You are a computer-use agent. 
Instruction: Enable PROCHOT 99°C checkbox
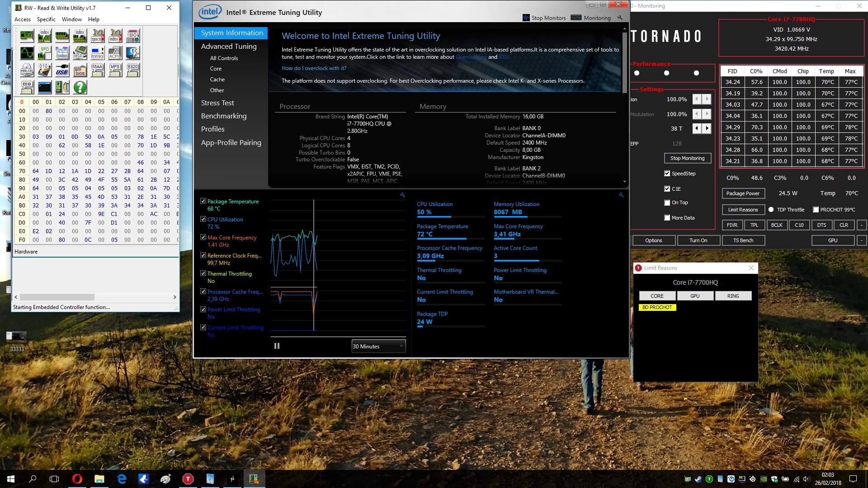[816, 210]
